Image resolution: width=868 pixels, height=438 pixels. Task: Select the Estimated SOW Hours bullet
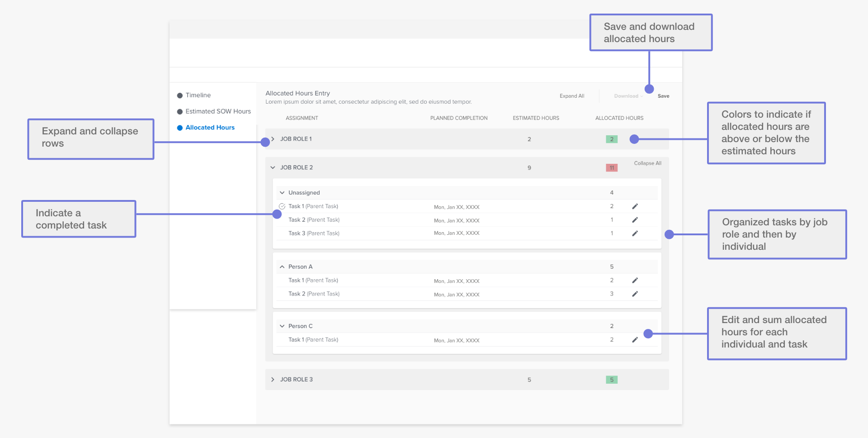[x=180, y=112]
